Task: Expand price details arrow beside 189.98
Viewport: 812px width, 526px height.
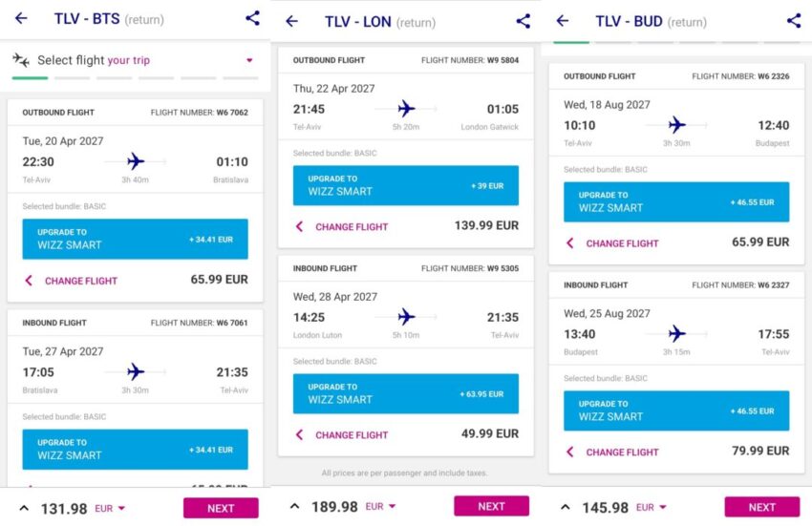Action: pos(294,507)
